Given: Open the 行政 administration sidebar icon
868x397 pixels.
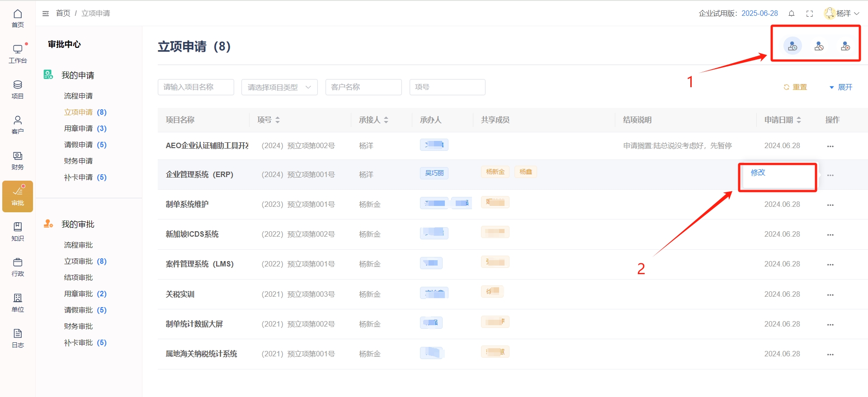Looking at the screenshot, I should (18, 267).
